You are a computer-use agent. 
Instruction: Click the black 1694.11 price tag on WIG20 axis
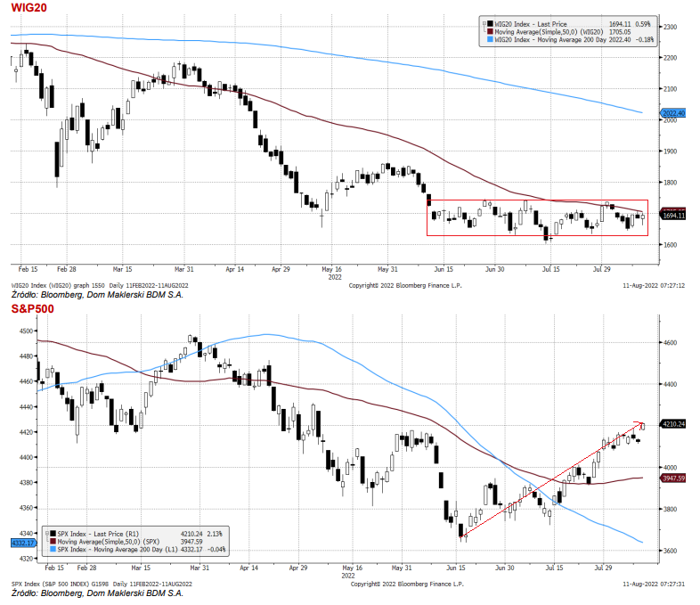[673, 216]
